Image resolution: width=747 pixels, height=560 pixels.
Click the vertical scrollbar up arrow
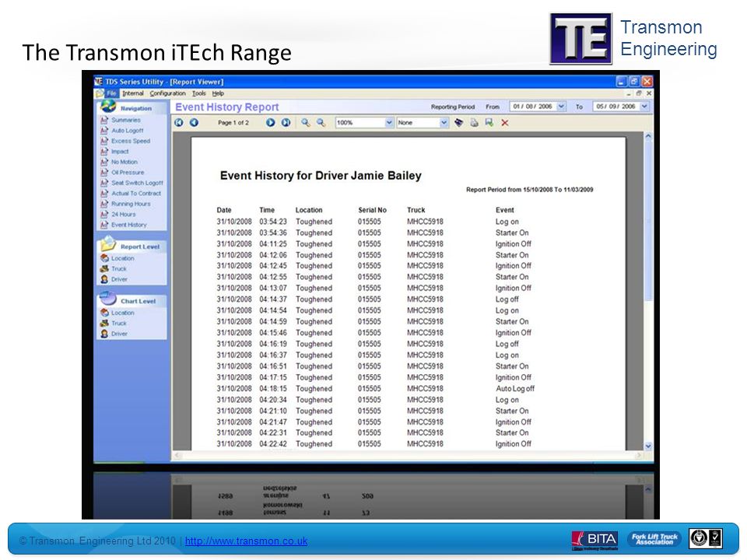click(648, 137)
